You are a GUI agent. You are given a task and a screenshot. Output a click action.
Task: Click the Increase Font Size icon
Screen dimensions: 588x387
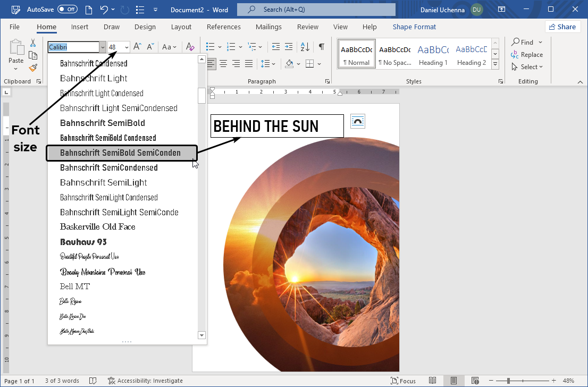(x=137, y=47)
